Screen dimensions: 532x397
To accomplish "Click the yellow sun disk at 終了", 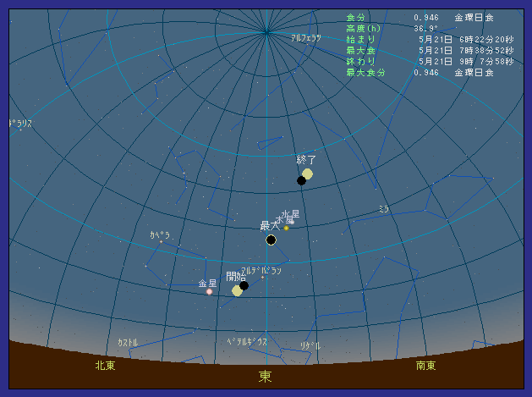I will click(308, 174).
